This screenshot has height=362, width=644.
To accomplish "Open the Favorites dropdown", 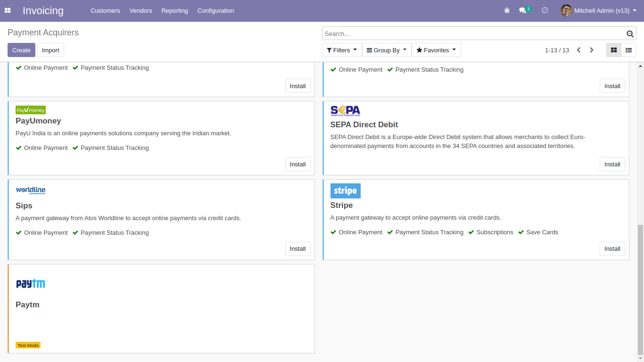I will (x=436, y=50).
